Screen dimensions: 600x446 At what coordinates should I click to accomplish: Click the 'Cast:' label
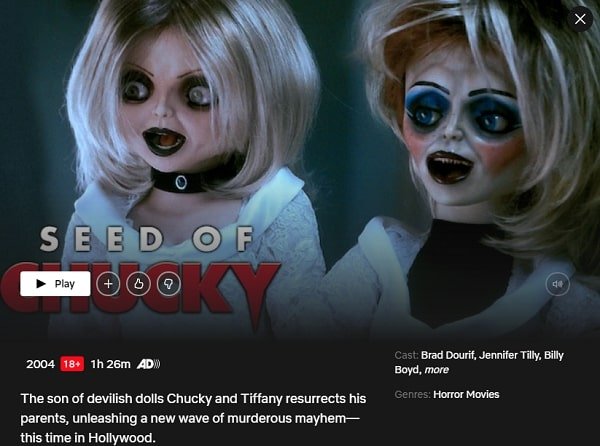click(x=406, y=355)
